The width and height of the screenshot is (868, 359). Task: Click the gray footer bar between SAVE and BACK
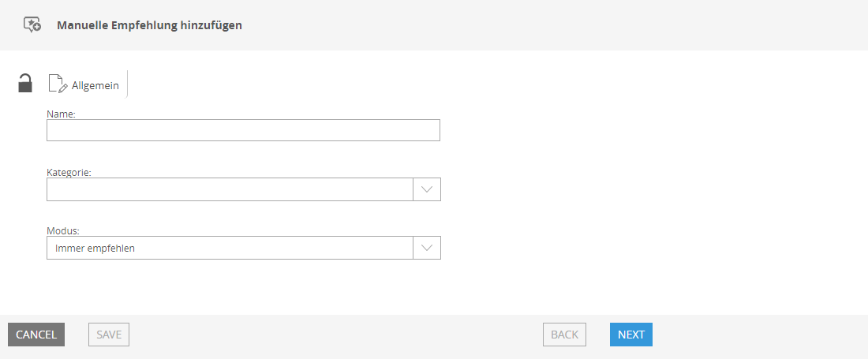(x=336, y=335)
